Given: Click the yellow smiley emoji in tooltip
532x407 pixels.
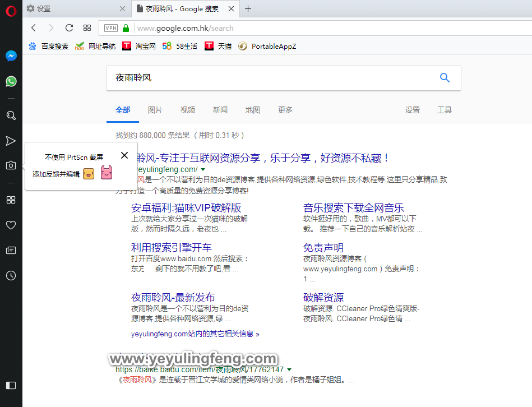Looking at the screenshot, I should tap(89, 174).
